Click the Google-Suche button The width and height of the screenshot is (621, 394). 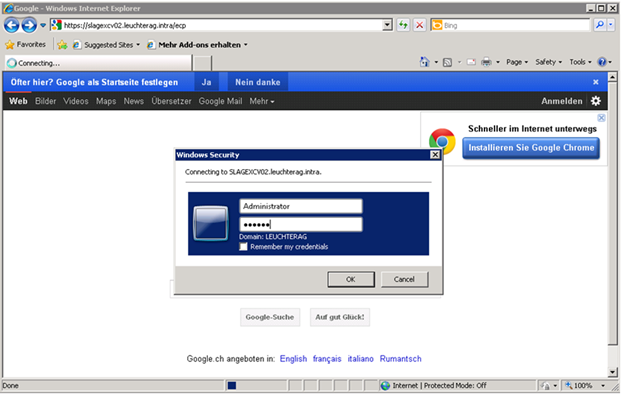click(x=270, y=317)
